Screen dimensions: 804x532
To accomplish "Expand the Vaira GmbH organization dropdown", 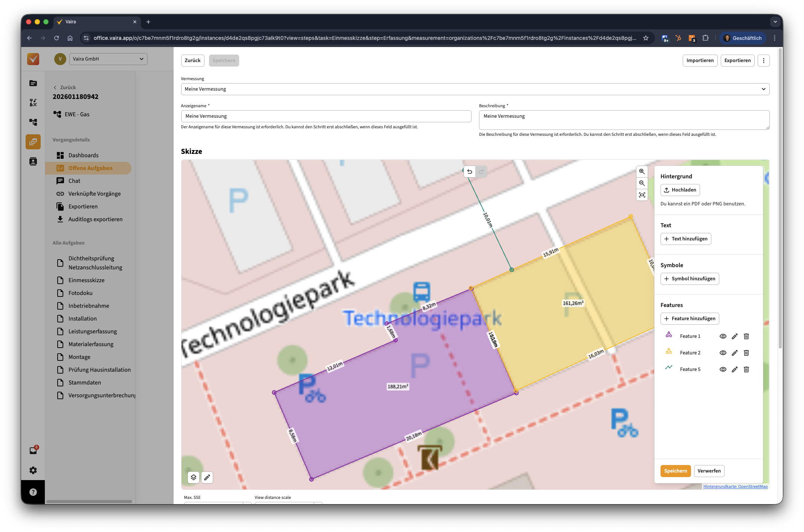I will click(108, 59).
